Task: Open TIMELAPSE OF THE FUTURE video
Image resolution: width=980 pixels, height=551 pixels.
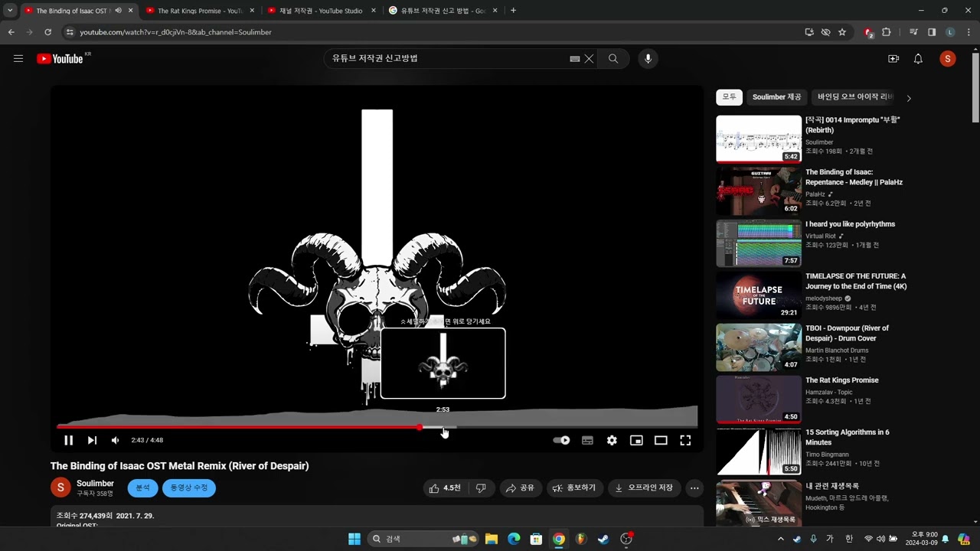Action: [x=759, y=295]
